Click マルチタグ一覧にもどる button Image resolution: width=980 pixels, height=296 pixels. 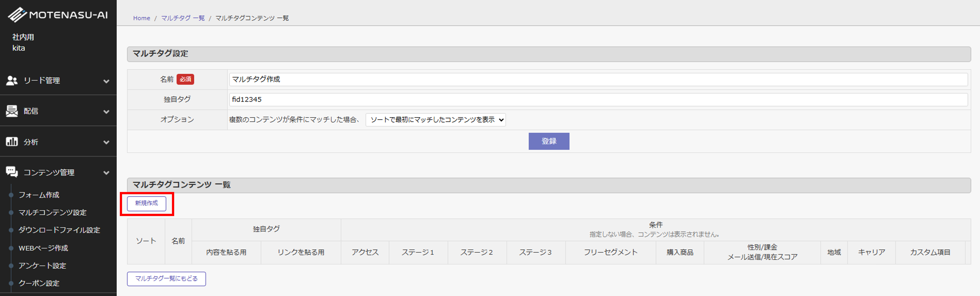(166, 278)
